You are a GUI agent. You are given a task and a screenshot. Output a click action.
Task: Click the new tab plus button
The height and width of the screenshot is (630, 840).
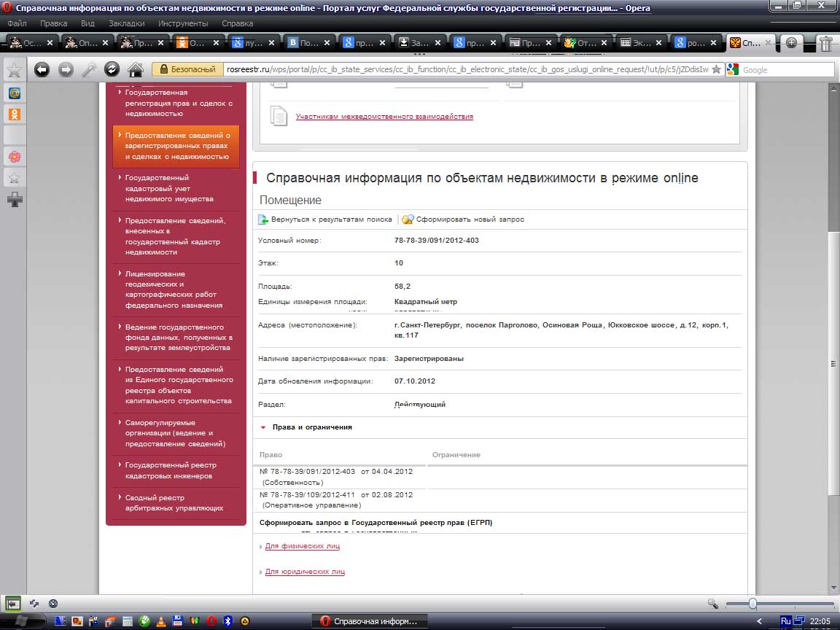click(791, 43)
